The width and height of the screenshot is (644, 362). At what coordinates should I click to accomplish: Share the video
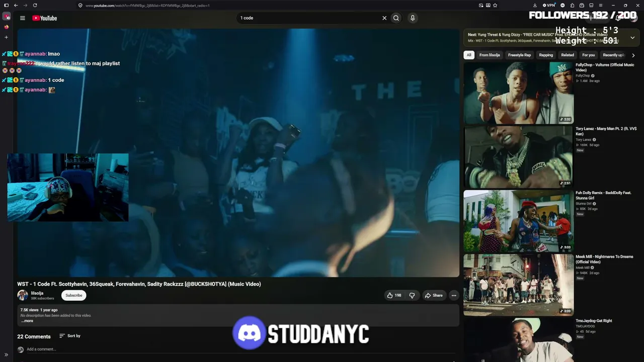tap(434, 296)
